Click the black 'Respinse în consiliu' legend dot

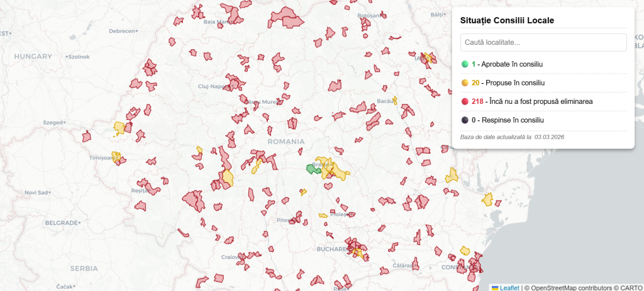pos(465,120)
